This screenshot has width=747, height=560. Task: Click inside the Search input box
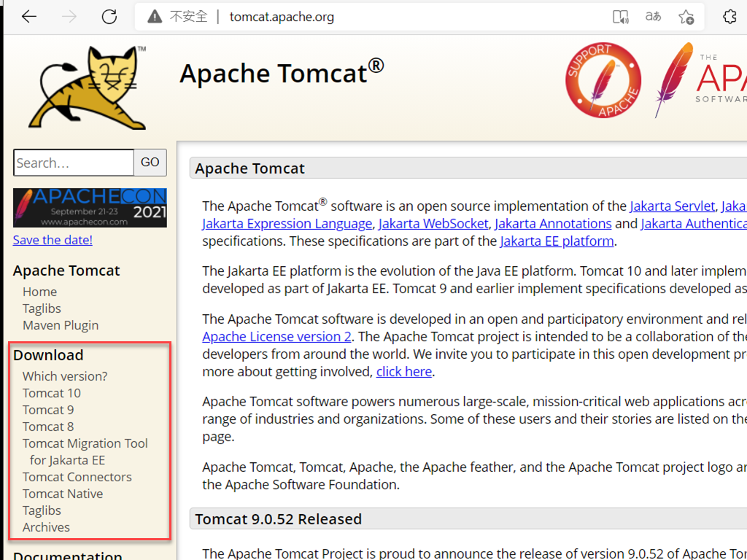[x=73, y=162]
